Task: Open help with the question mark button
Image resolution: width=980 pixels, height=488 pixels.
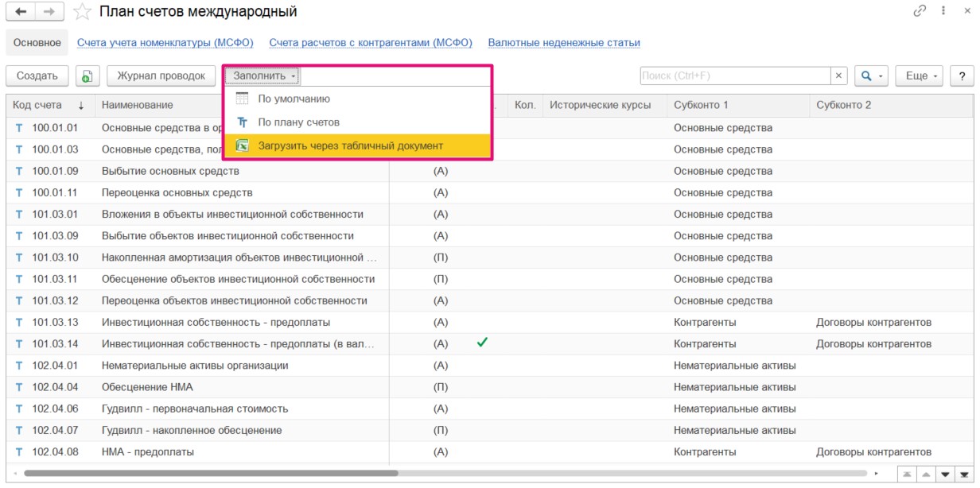Action: [x=962, y=76]
